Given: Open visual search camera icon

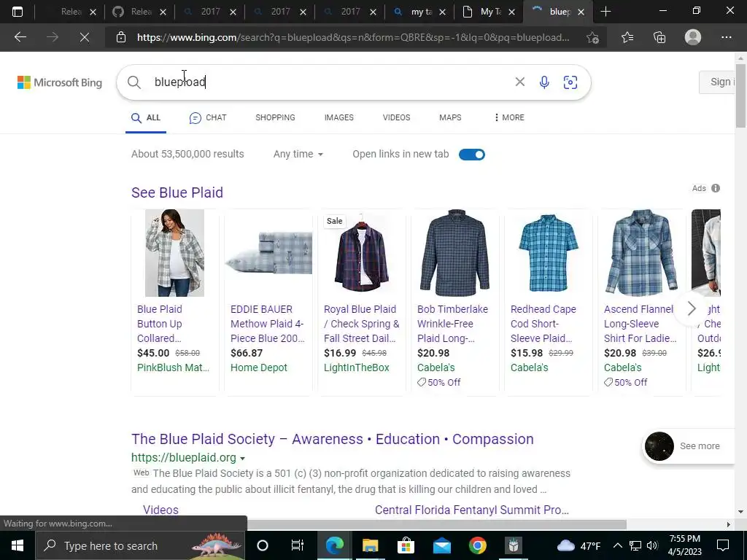Looking at the screenshot, I should coord(570,82).
